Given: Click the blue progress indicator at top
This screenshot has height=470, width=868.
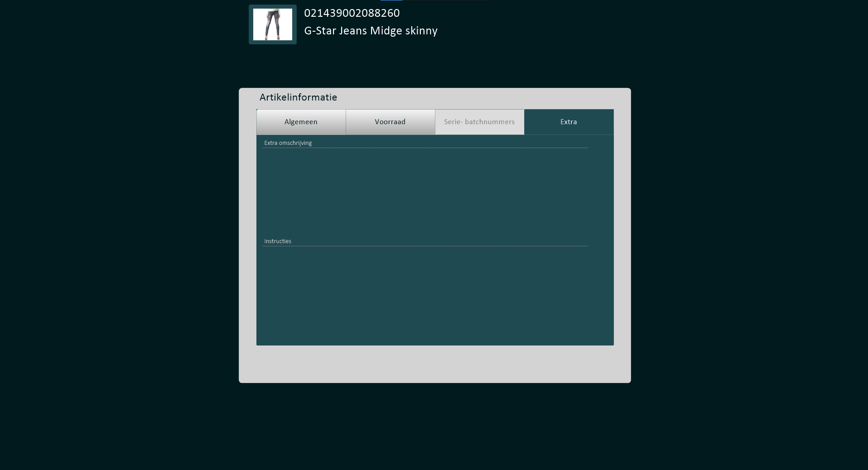Looking at the screenshot, I should click(x=391, y=0).
